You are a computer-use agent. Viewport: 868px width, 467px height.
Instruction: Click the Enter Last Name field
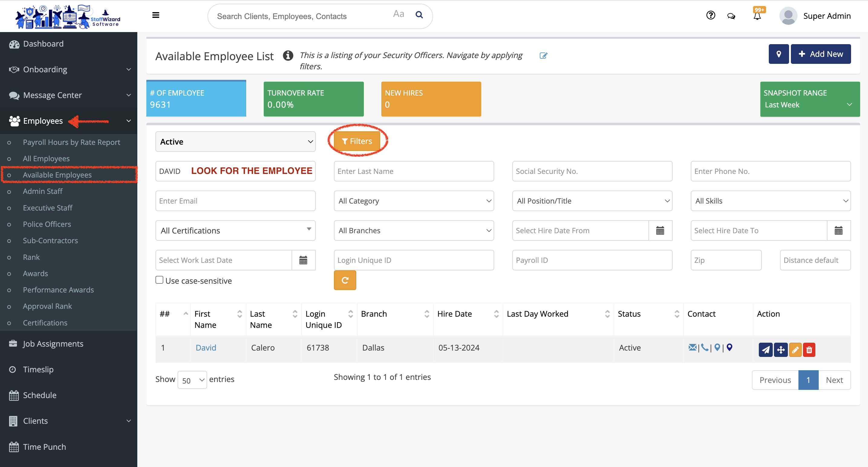[413, 171]
